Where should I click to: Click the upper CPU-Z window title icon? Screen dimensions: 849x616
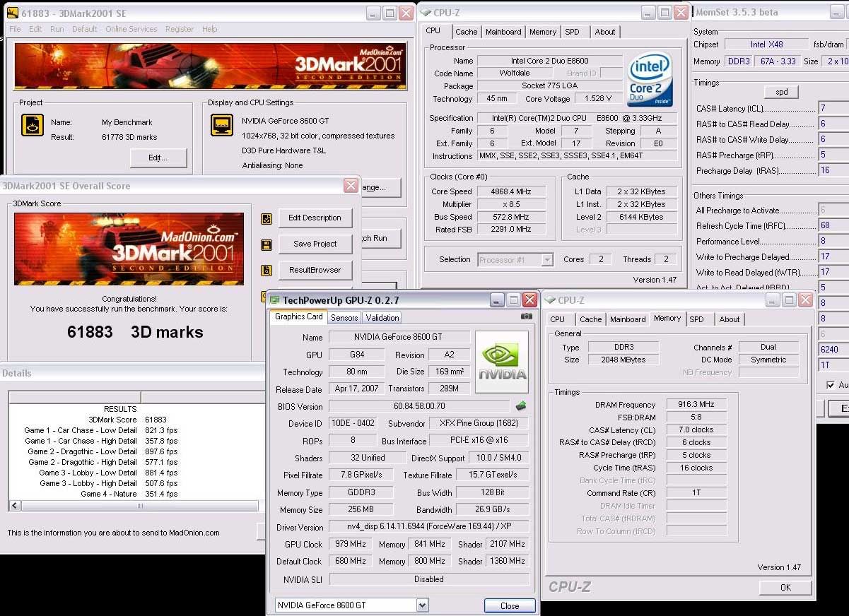[425, 12]
